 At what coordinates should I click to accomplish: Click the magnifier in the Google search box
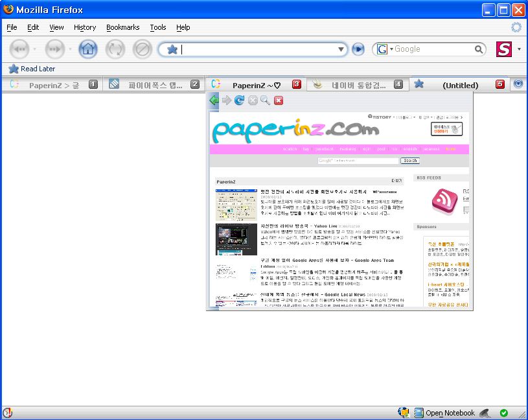pos(479,49)
